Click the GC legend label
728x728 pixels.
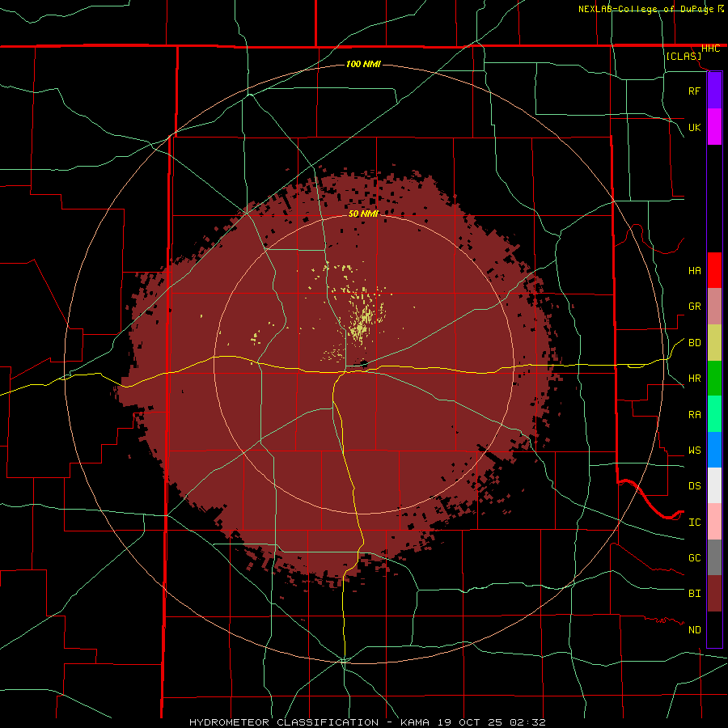(694, 558)
